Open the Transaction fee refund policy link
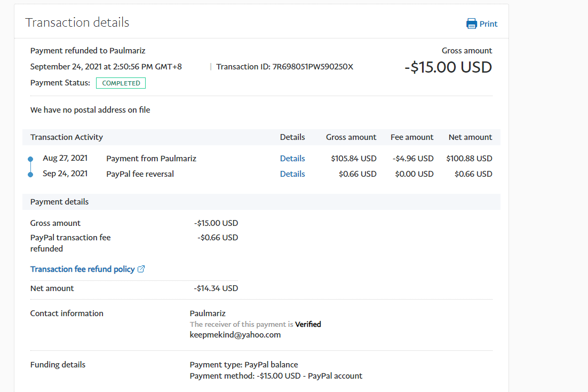588x392 pixels. pyautogui.click(x=82, y=269)
